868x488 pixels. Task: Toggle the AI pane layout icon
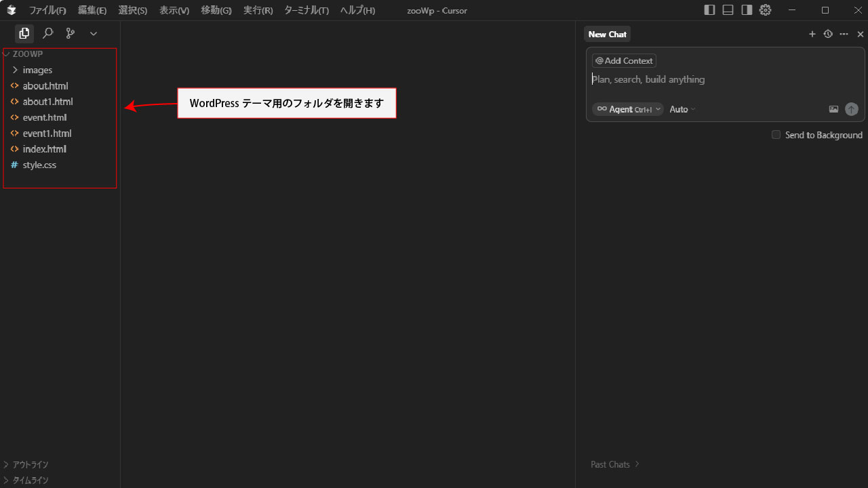point(747,10)
